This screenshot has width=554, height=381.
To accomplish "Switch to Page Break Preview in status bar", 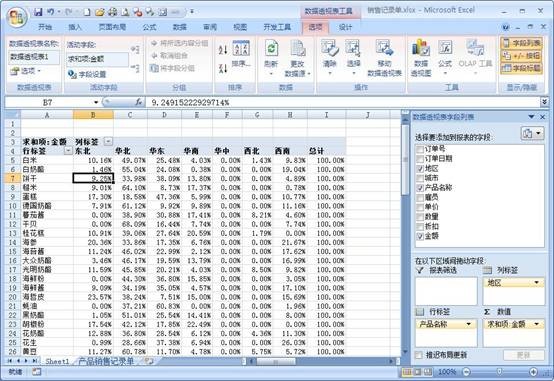I will 428,372.
